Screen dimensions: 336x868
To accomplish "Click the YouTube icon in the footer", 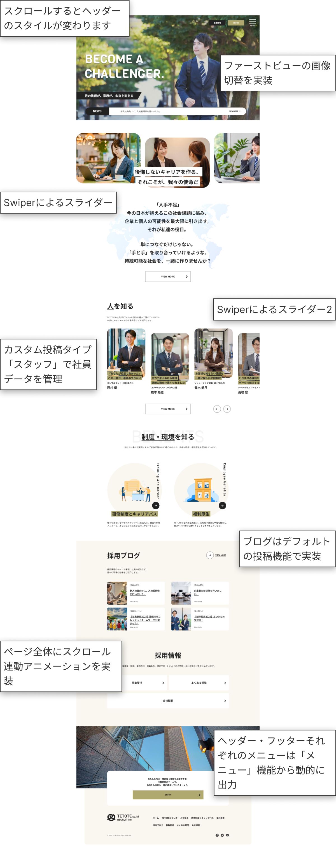I will (227, 835).
